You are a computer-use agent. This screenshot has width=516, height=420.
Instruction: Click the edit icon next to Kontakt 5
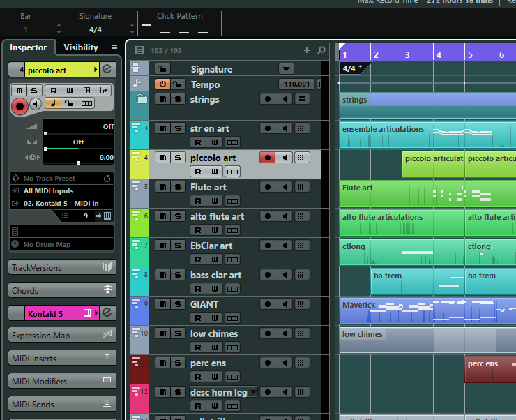coord(107,313)
